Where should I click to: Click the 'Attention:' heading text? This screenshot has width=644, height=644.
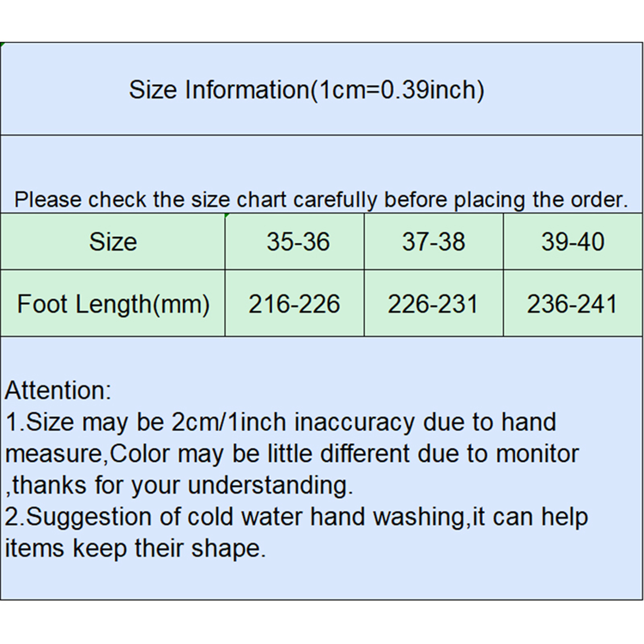click(x=58, y=390)
